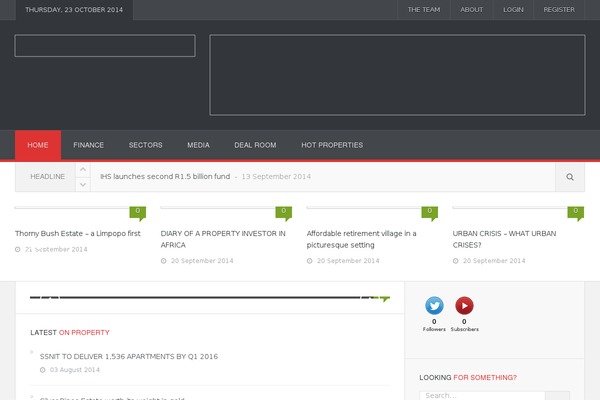Viewport: 600px width, 400px height.
Task: Click the date 03 August 2014
Action: [x=75, y=370]
